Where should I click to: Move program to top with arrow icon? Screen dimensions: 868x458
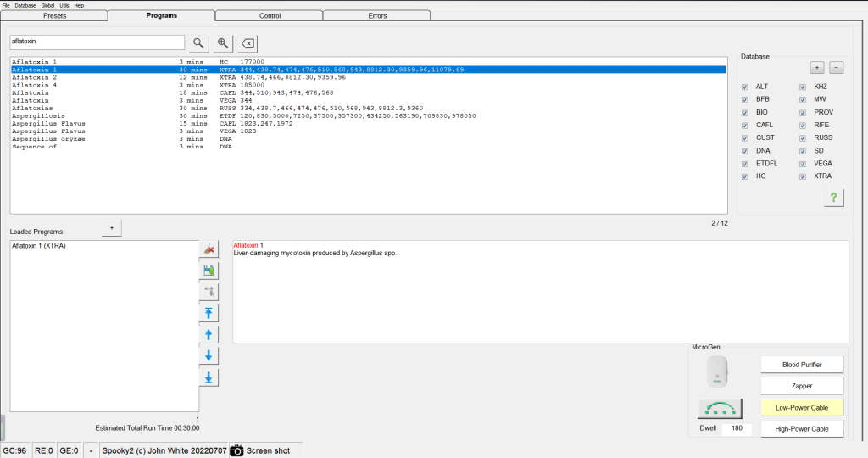[209, 313]
